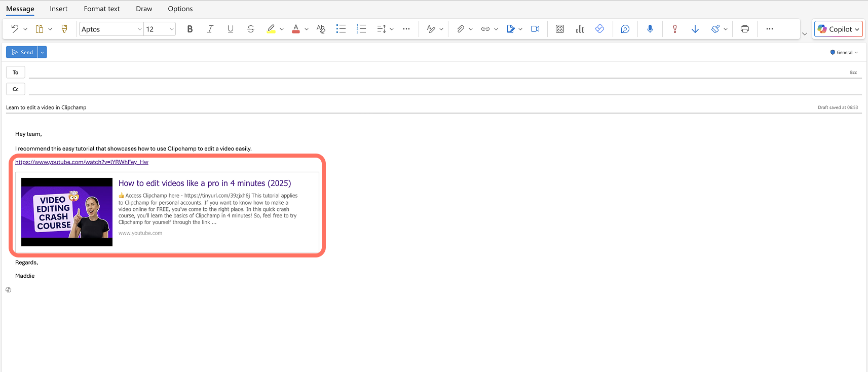Click the 'Draft saved at 06:53' text

[838, 107]
